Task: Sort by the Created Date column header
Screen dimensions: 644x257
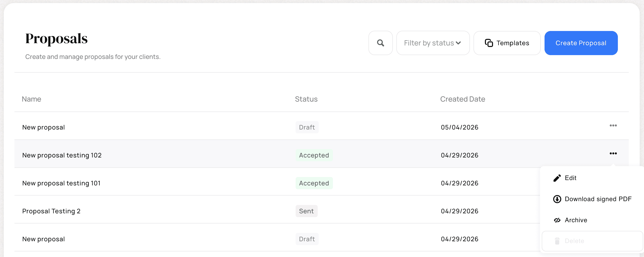Action: pos(462,99)
